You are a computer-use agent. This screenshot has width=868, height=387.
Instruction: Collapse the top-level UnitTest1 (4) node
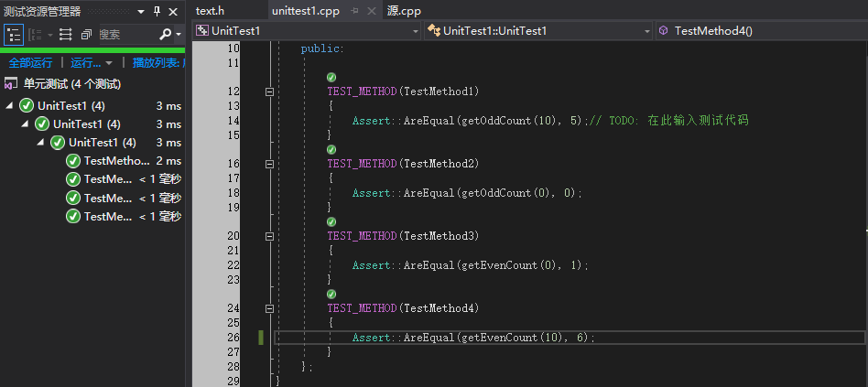point(10,105)
